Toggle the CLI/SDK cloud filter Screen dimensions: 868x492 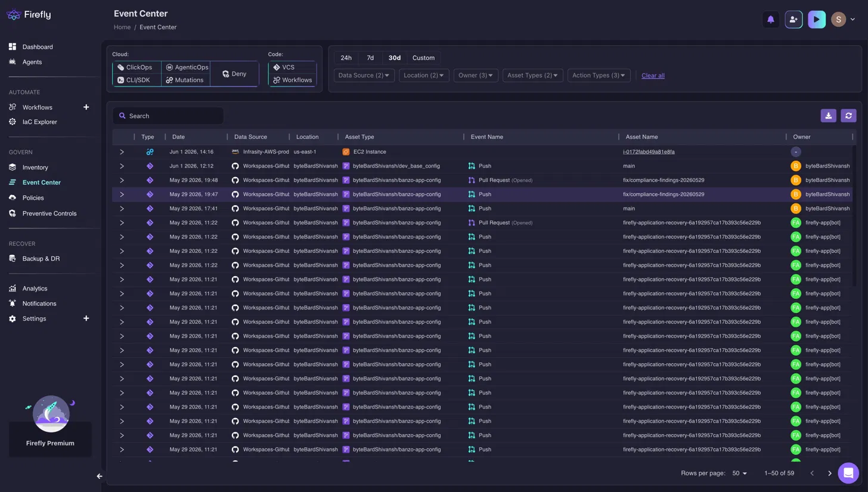point(137,80)
